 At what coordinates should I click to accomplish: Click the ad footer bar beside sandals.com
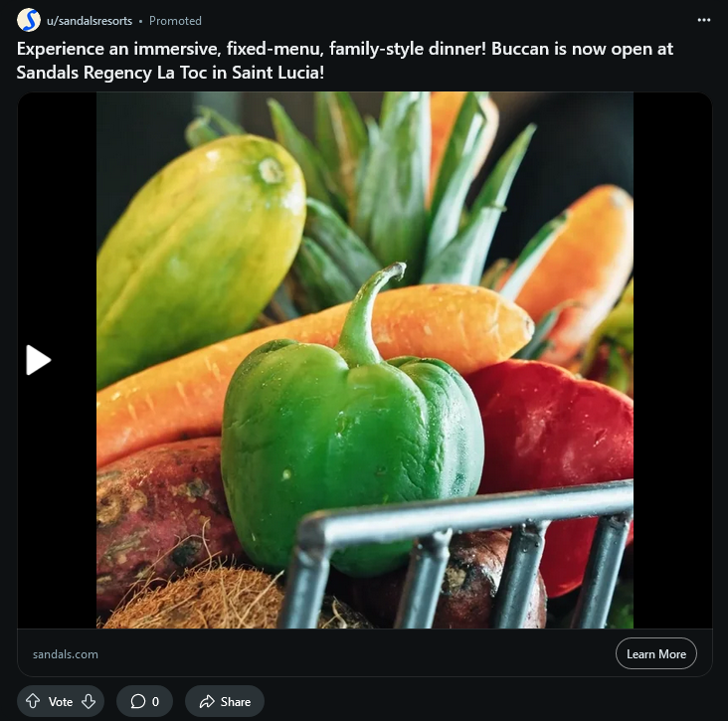[348, 654]
